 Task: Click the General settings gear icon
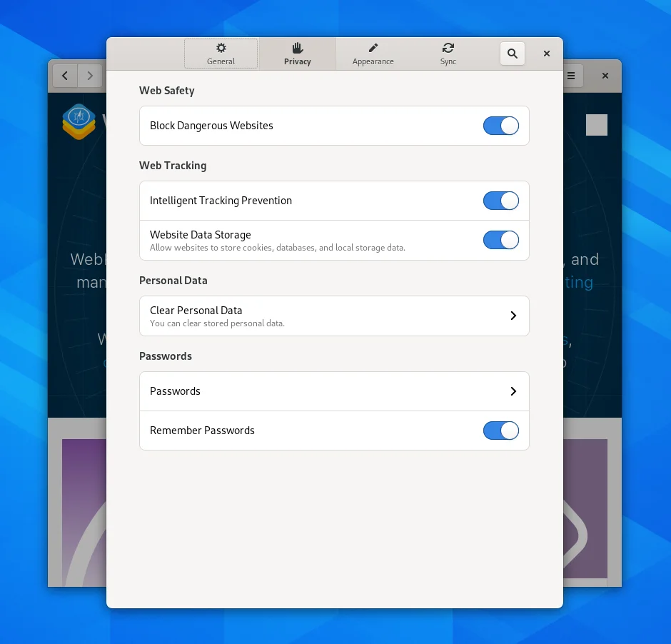coord(221,46)
